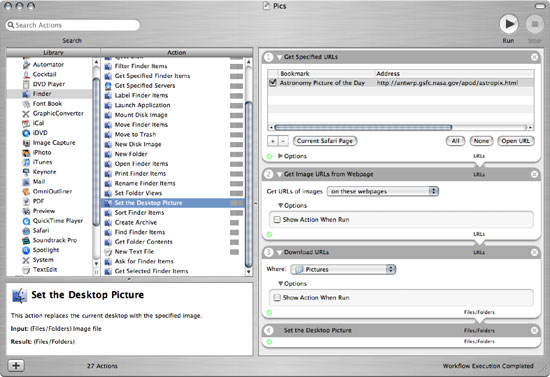Collapse Options in Download URLs action
This screenshot has width=550, height=377.
click(281, 284)
